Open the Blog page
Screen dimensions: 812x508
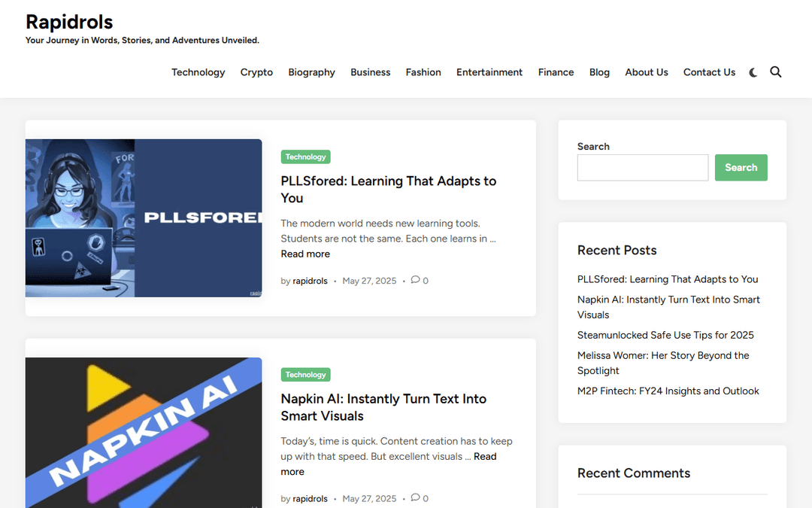click(x=599, y=72)
